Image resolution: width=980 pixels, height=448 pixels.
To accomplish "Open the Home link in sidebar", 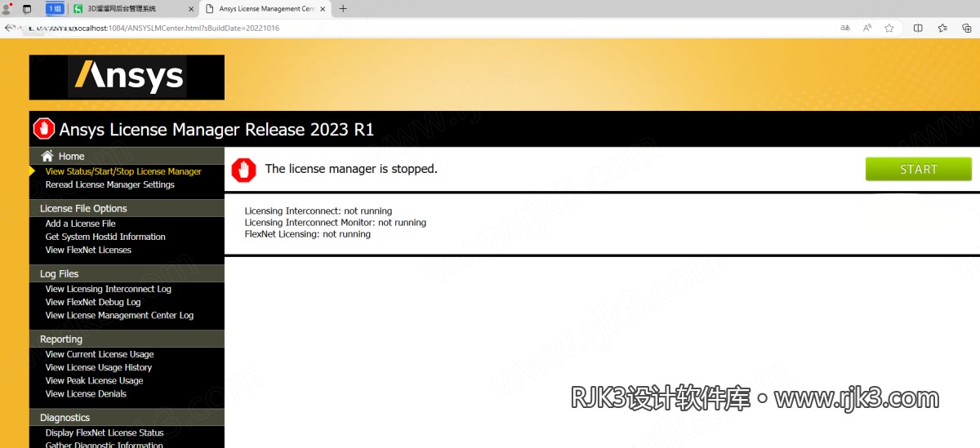I will (x=71, y=156).
